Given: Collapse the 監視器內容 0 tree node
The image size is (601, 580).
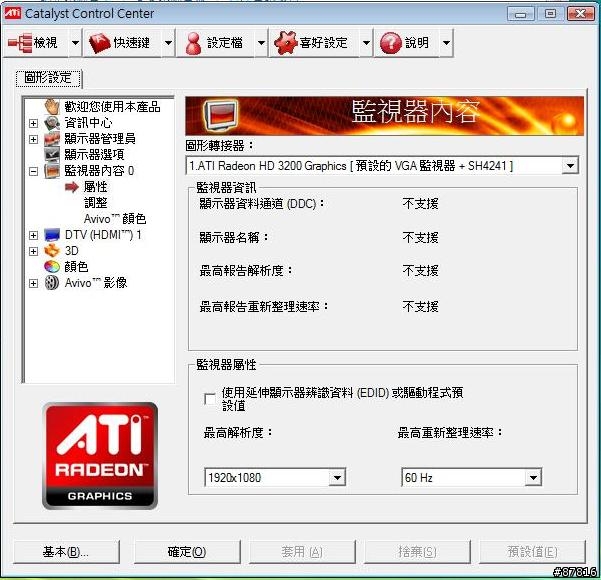Looking at the screenshot, I should [33, 171].
